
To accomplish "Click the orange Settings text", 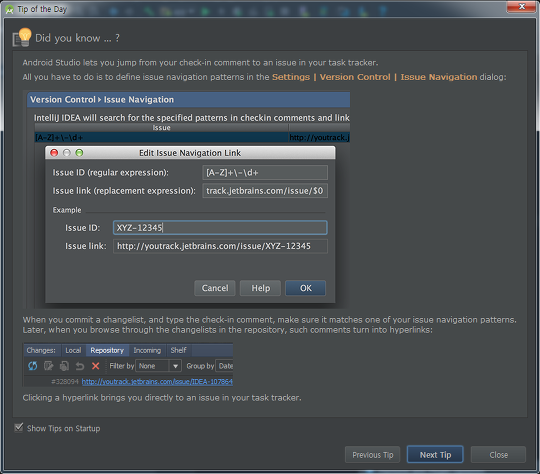I will point(291,77).
